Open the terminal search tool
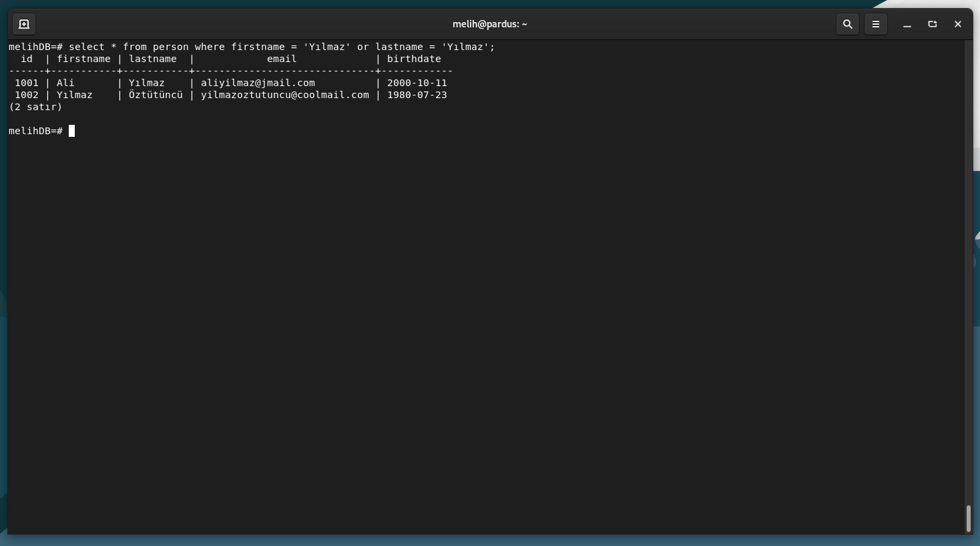 click(x=848, y=24)
